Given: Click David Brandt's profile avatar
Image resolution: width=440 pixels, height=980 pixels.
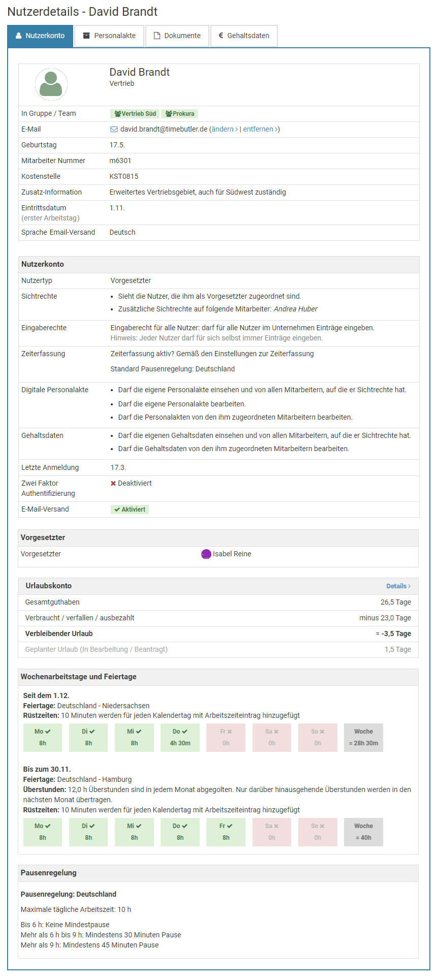Looking at the screenshot, I should click(51, 84).
